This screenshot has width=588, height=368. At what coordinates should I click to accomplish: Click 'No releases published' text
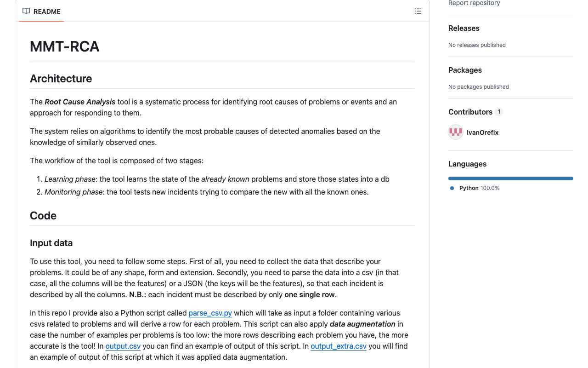pyautogui.click(x=477, y=45)
